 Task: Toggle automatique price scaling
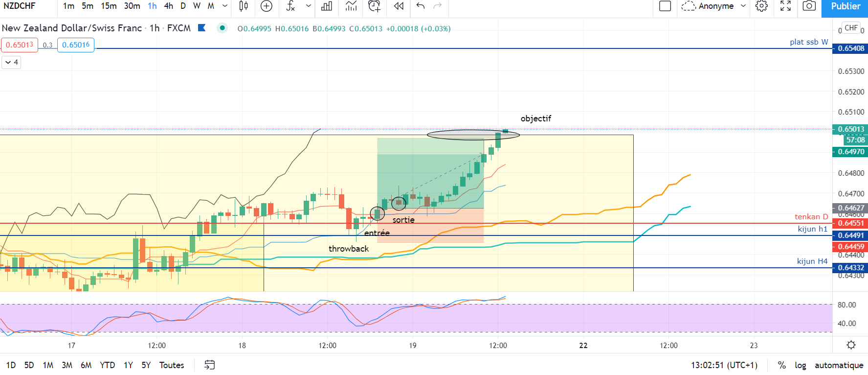[x=839, y=365]
